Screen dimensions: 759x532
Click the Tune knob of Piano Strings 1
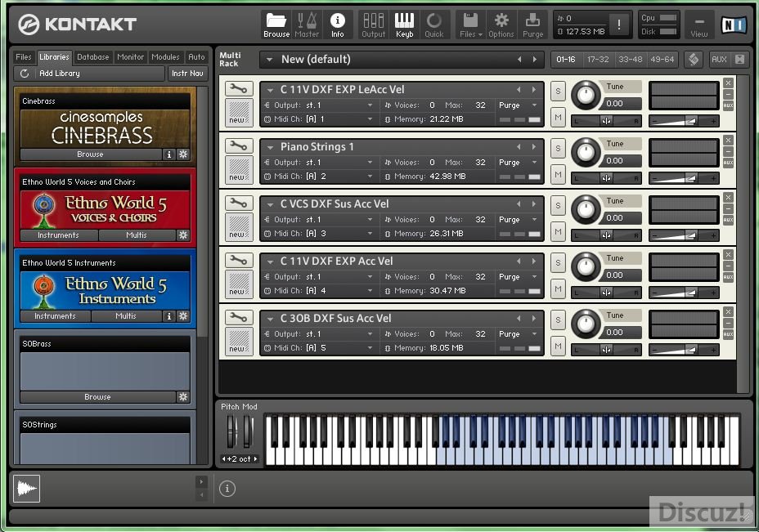[x=586, y=152]
